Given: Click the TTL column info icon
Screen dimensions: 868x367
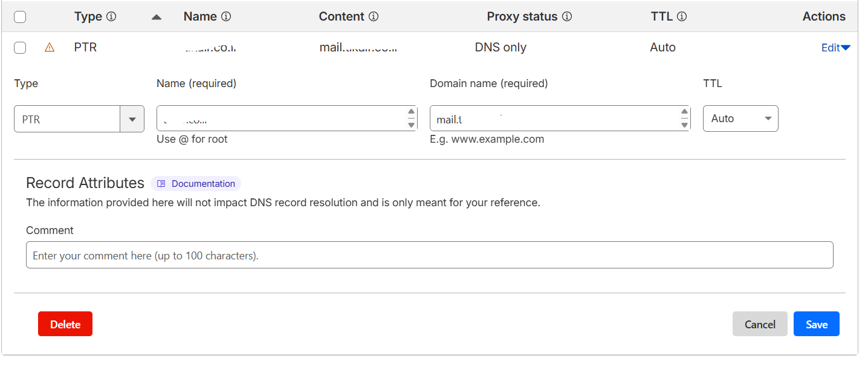Looking at the screenshot, I should (682, 17).
